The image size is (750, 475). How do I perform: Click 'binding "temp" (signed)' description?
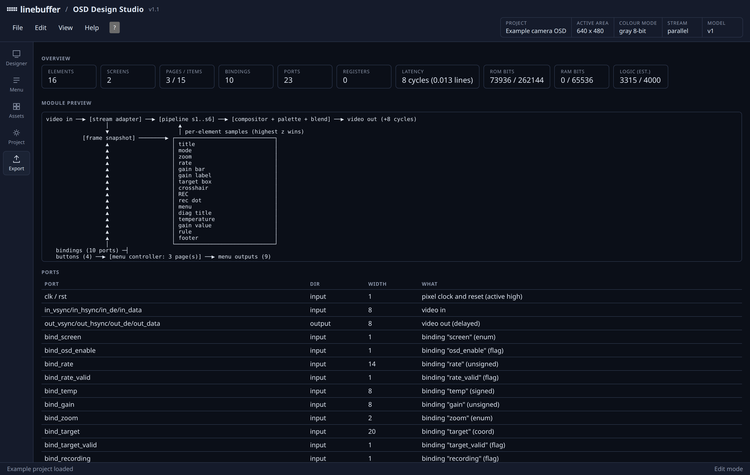458,391
